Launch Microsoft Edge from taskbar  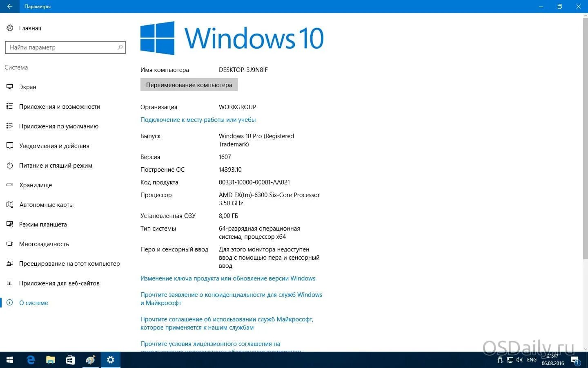31,360
